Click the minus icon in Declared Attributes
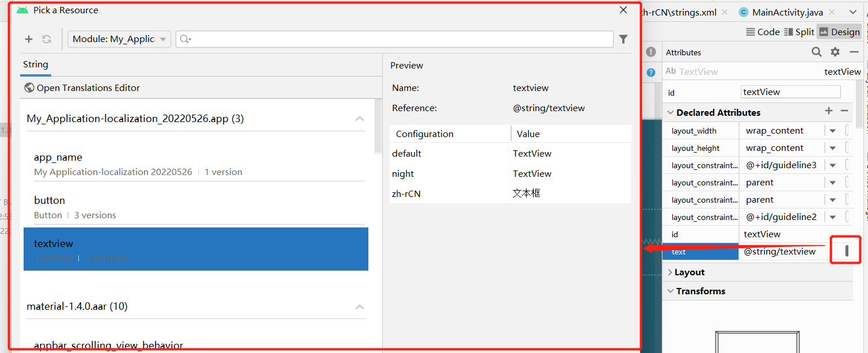868x353 pixels. point(844,111)
